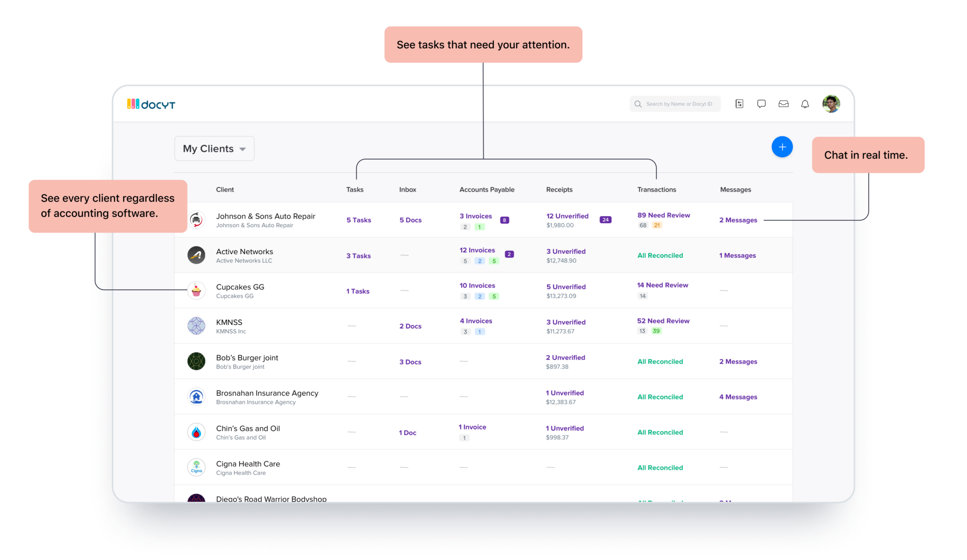
Task: Open 5 Tasks for Johnson & Sons
Action: 358,220
